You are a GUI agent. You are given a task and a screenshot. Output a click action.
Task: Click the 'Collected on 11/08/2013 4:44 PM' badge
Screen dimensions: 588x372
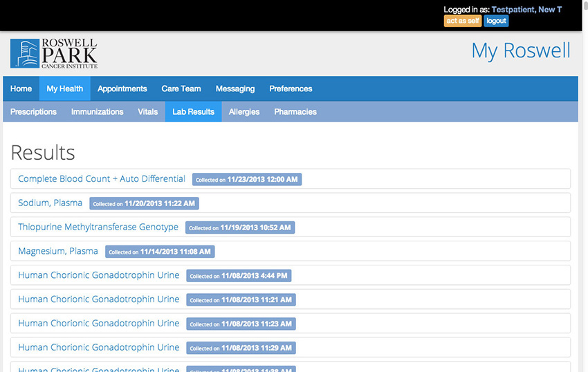239,276
